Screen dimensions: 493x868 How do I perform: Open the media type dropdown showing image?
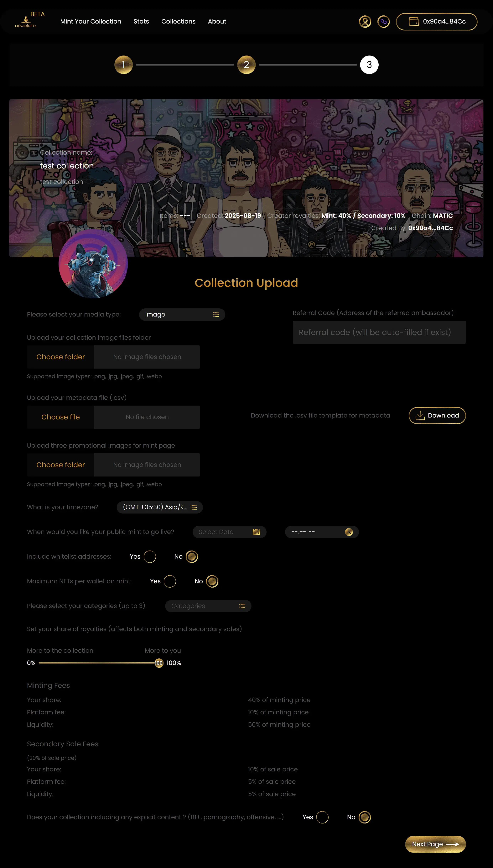(x=182, y=315)
